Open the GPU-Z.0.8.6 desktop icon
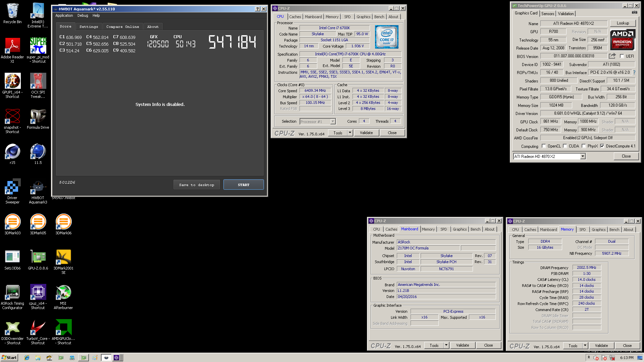 click(38, 260)
